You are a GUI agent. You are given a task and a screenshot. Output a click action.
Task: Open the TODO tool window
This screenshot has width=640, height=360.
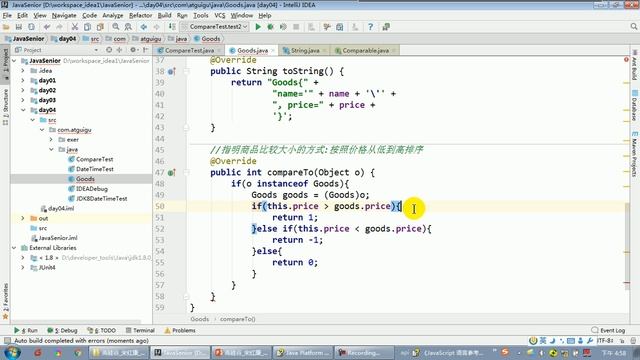pos(102,330)
